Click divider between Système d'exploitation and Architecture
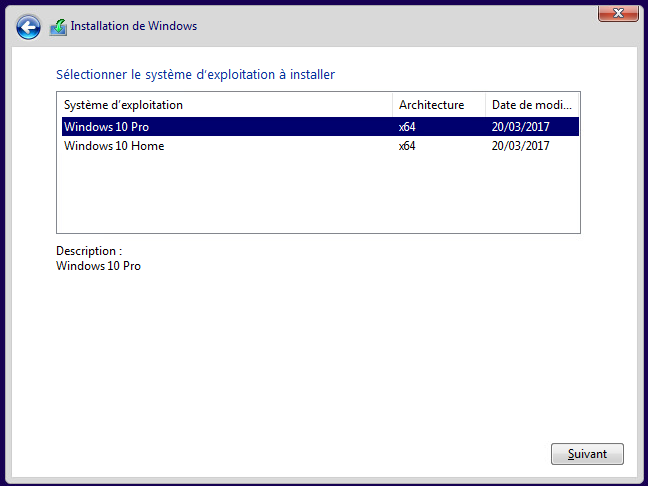 click(x=392, y=105)
